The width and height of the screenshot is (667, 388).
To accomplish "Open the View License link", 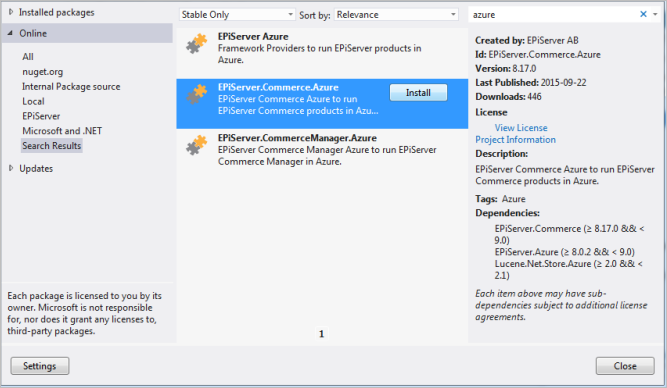I will point(521,128).
